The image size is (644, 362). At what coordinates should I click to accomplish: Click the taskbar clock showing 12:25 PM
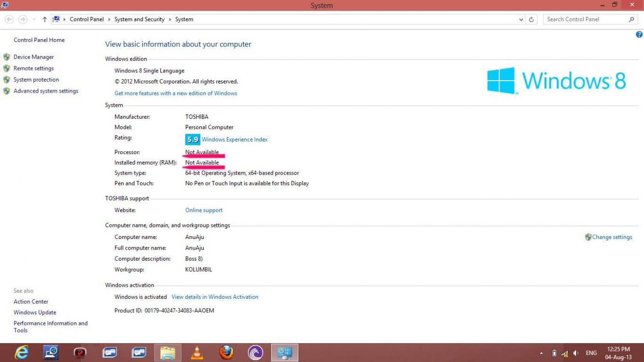(x=618, y=353)
